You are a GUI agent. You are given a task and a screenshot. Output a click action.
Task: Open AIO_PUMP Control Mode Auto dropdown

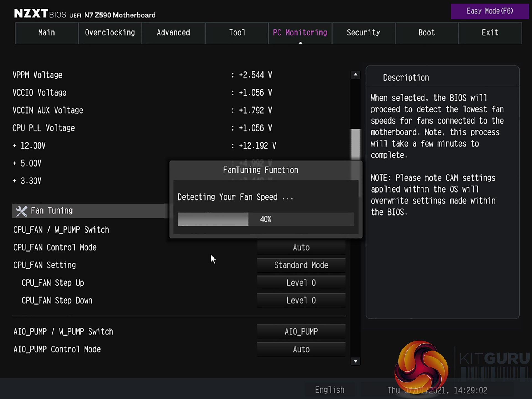tap(301, 349)
